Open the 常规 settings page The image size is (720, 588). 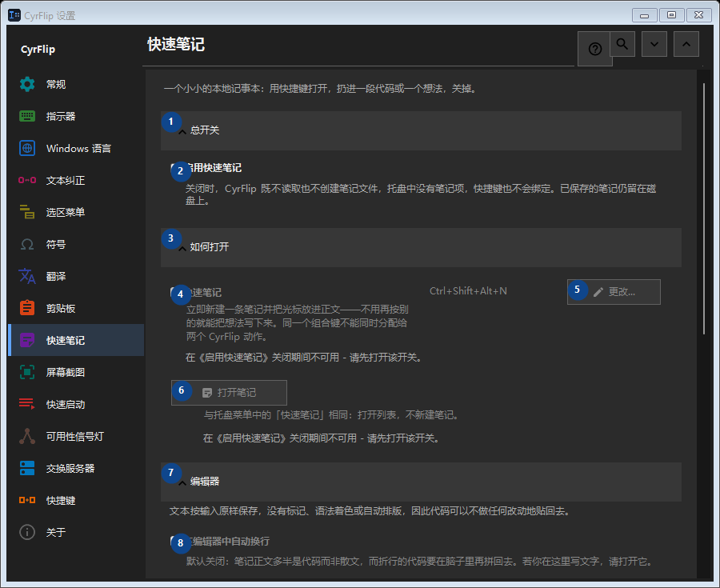(76, 85)
